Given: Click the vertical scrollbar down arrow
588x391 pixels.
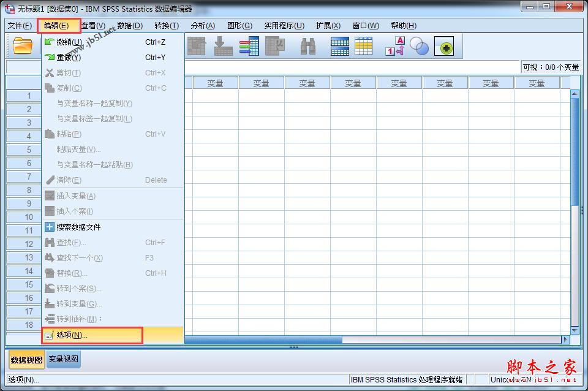Looking at the screenshot, I should [574, 330].
